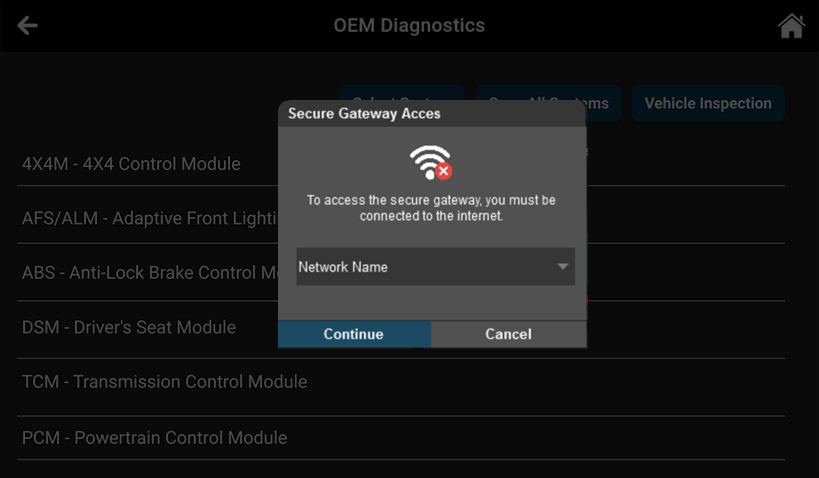
Task: Select TCM - Transmission Control Module
Action: (x=164, y=381)
